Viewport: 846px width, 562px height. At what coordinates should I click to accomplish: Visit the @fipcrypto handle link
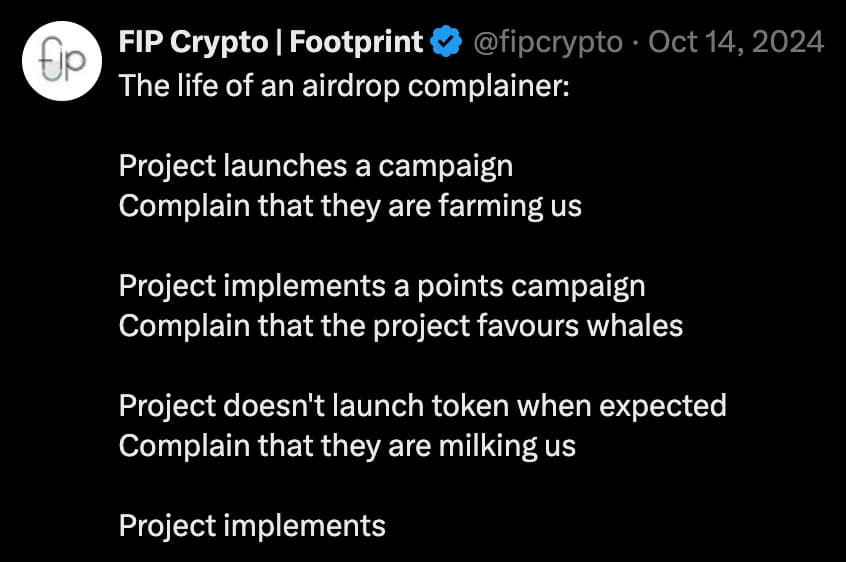tap(548, 42)
